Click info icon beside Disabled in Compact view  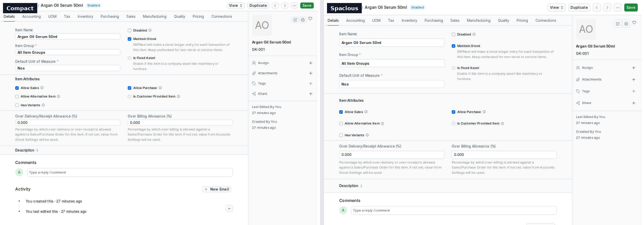(x=150, y=30)
